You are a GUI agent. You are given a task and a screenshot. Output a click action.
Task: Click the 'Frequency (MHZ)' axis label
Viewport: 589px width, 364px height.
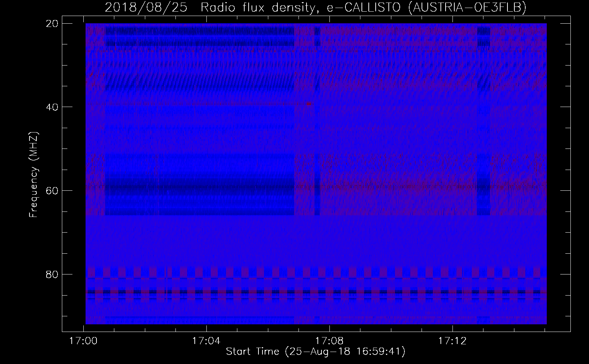pos(33,175)
